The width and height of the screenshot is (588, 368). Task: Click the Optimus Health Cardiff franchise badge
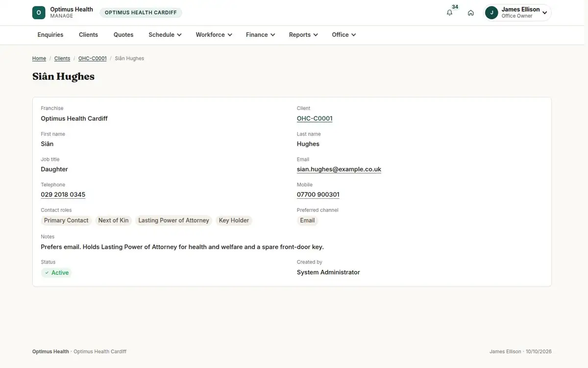tap(141, 13)
